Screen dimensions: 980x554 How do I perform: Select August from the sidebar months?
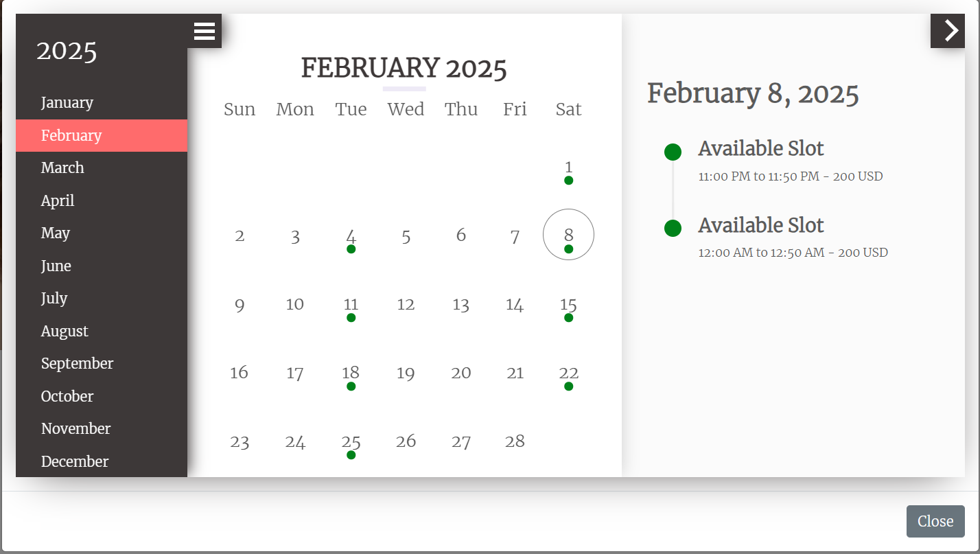pyautogui.click(x=65, y=331)
